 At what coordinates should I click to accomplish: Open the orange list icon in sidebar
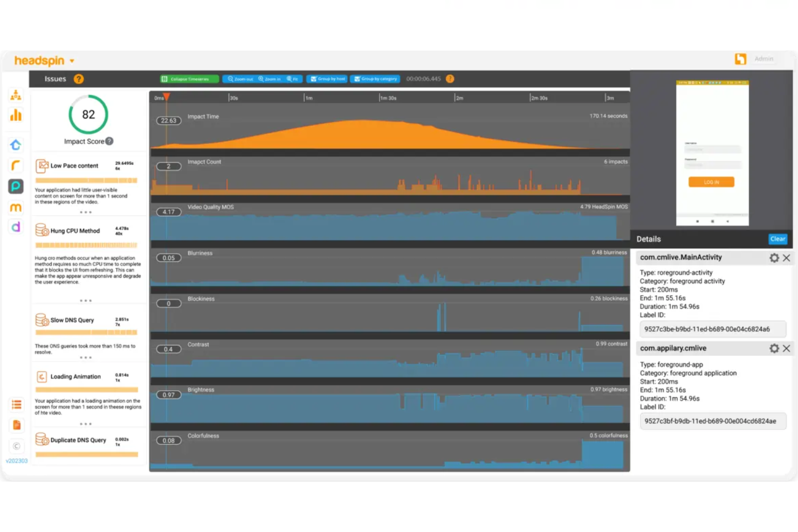click(17, 404)
